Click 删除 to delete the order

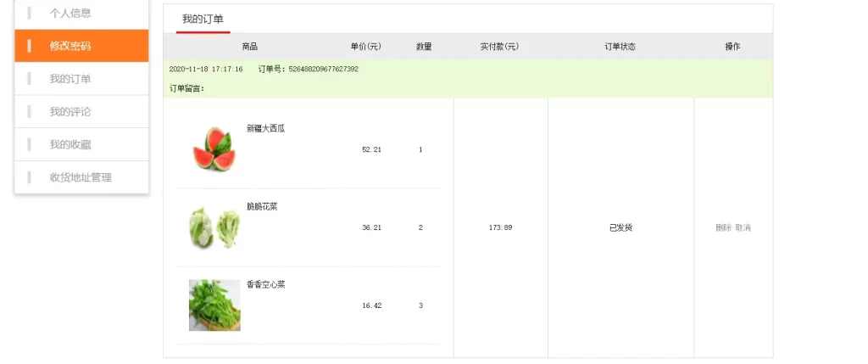(723, 228)
